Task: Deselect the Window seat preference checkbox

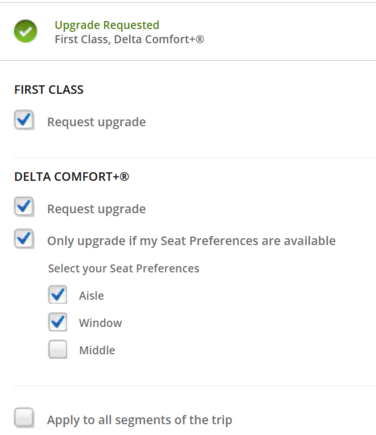Action: coord(58,322)
